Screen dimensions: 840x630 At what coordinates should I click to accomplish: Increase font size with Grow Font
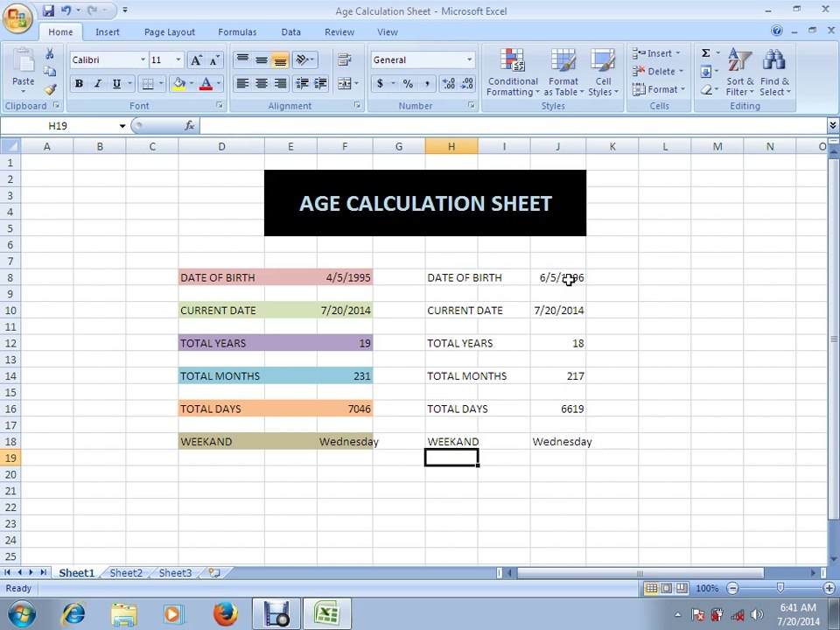[197, 60]
